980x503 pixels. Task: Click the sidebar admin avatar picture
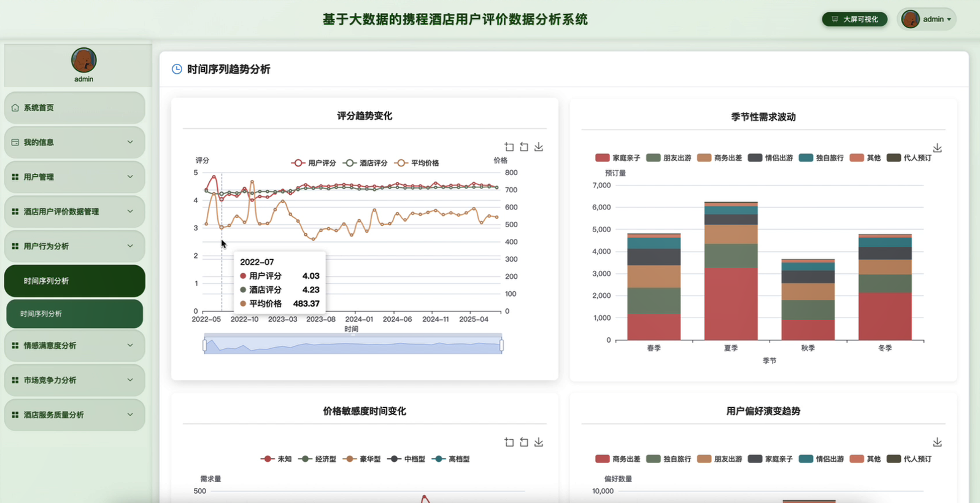coord(83,60)
